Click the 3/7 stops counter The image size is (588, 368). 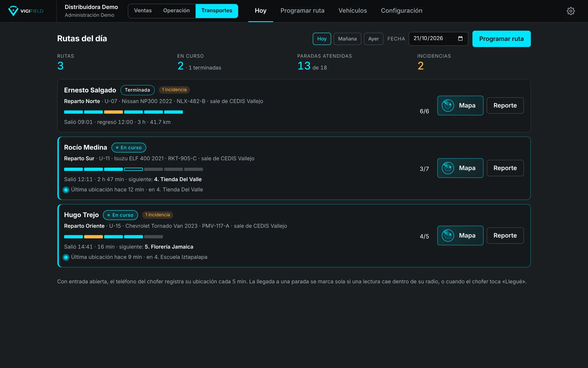pos(424,169)
